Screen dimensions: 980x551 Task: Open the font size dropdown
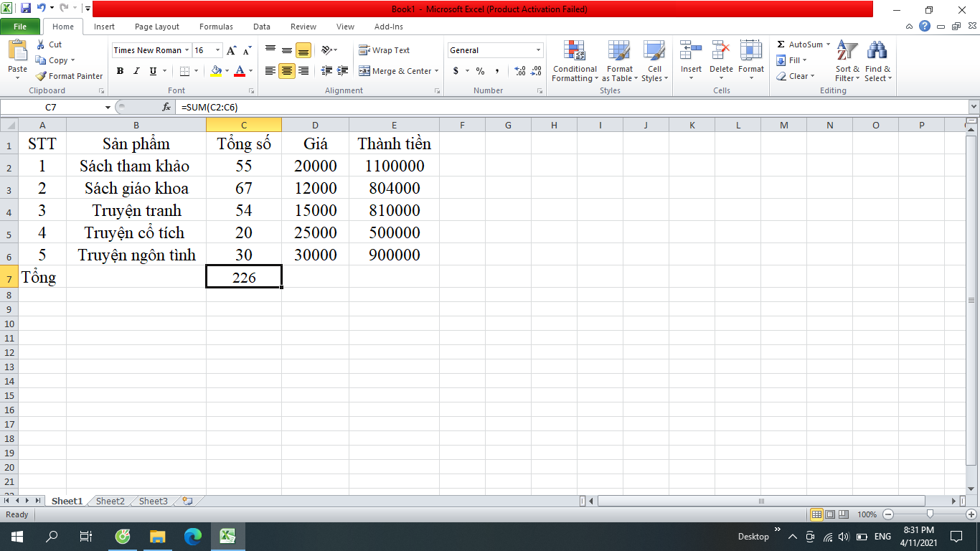coord(217,50)
